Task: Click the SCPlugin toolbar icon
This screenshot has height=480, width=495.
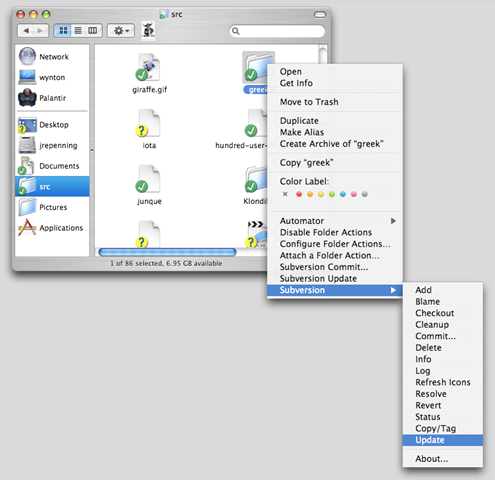Action: (148, 30)
